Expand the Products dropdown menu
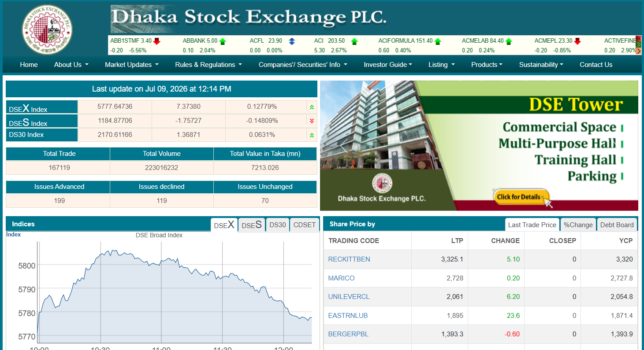The width and height of the screenshot is (644, 350). coord(487,65)
